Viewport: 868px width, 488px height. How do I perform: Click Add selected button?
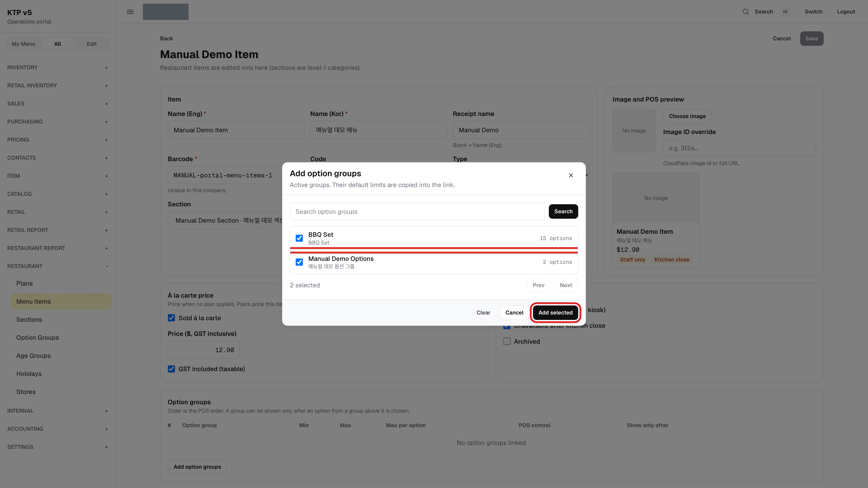click(x=555, y=313)
